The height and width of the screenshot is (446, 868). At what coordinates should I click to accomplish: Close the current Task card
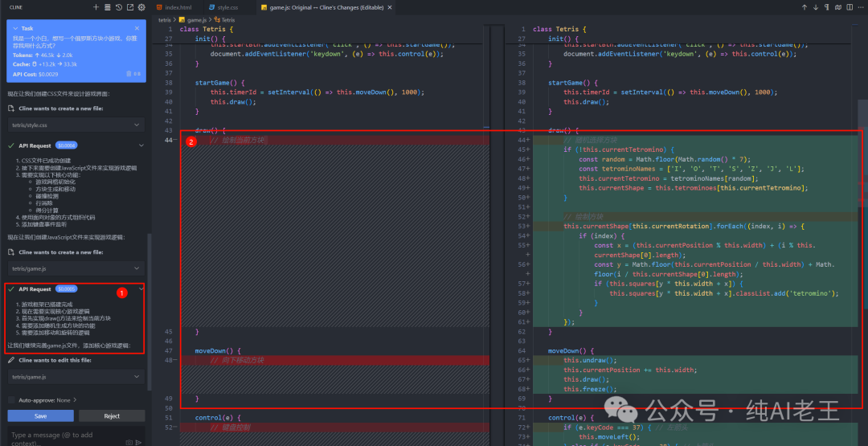pyautogui.click(x=137, y=28)
